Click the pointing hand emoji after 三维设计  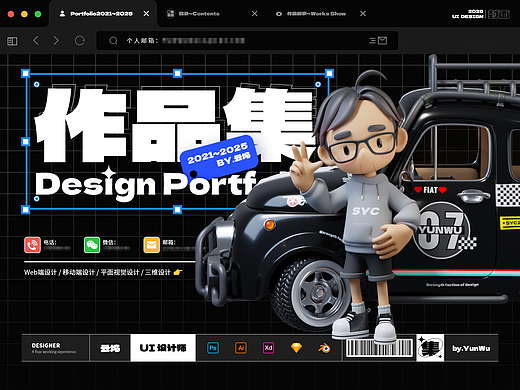pos(178,272)
